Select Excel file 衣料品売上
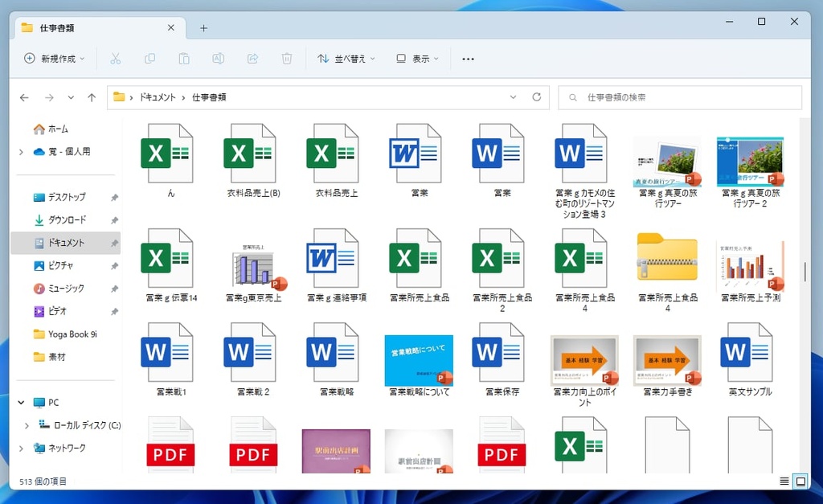 click(336, 161)
